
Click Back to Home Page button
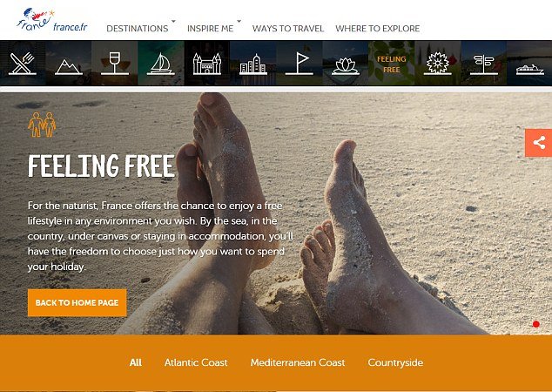pyautogui.click(x=77, y=303)
